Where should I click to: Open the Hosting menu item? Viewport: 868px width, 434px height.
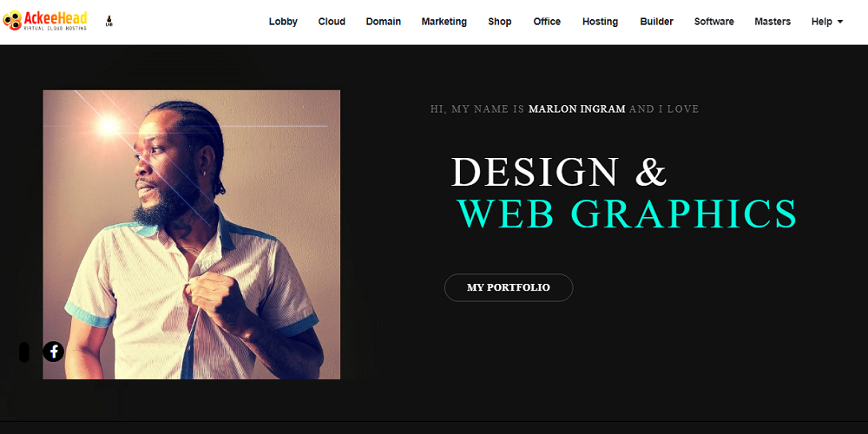(x=600, y=22)
